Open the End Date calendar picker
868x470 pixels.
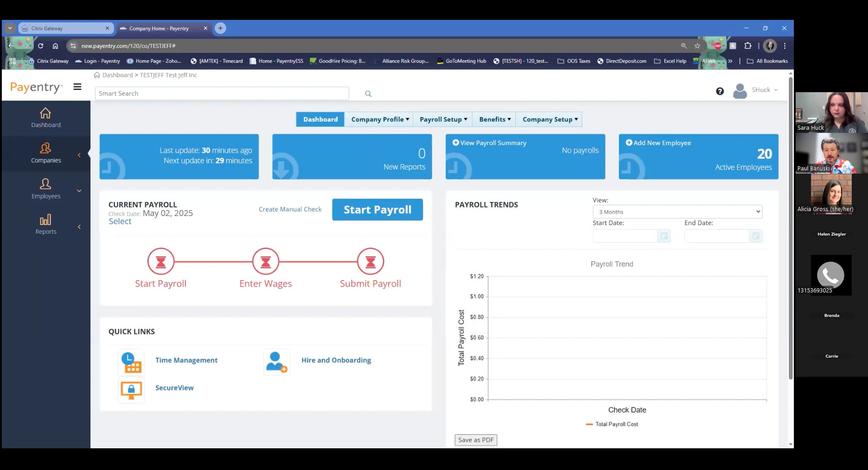pos(755,236)
